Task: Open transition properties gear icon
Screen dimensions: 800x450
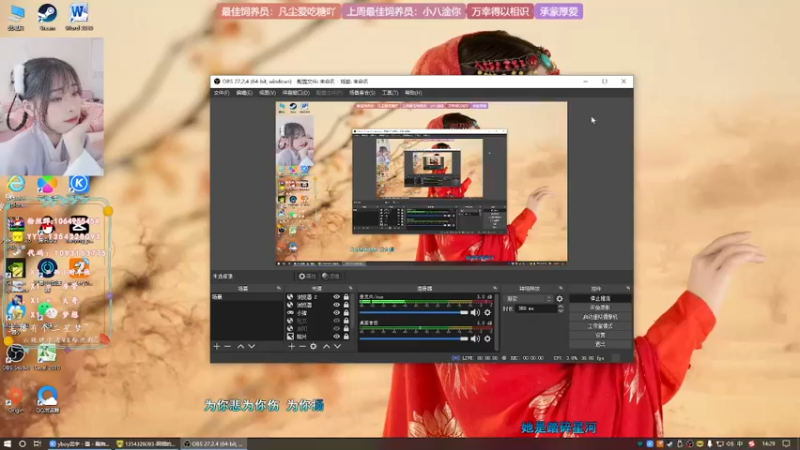Action: [x=560, y=299]
